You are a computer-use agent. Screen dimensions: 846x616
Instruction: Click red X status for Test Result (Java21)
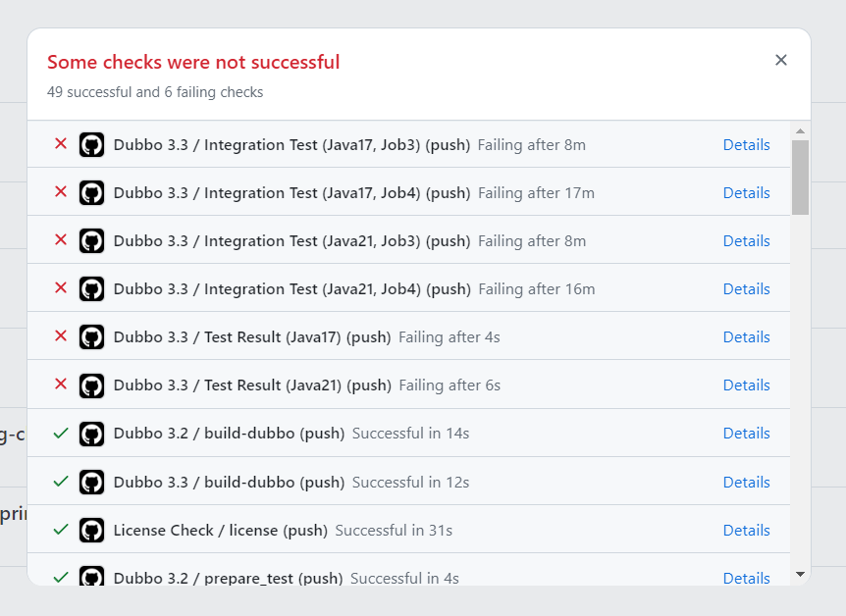pyautogui.click(x=61, y=385)
